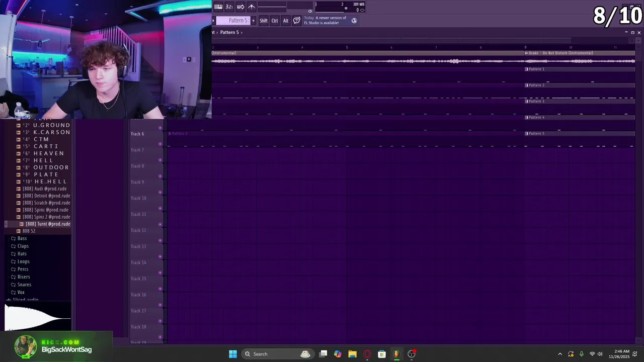Select [808] Detroit @prod.rude sample
Viewport: 644px width, 362px height.
(x=44, y=196)
